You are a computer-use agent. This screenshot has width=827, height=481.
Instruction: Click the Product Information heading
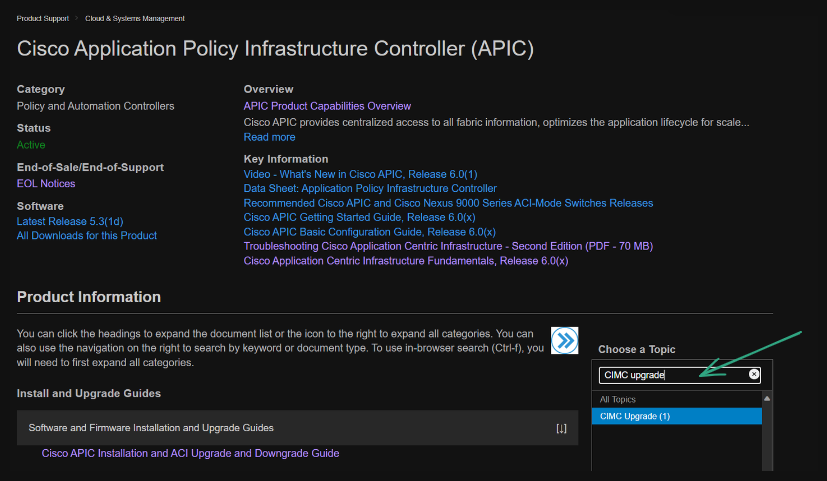(x=89, y=297)
